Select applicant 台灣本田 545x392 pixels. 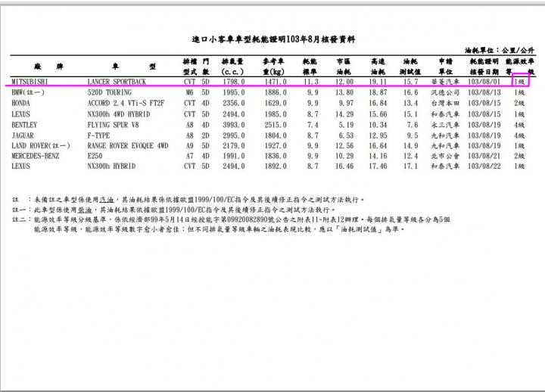click(445, 103)
